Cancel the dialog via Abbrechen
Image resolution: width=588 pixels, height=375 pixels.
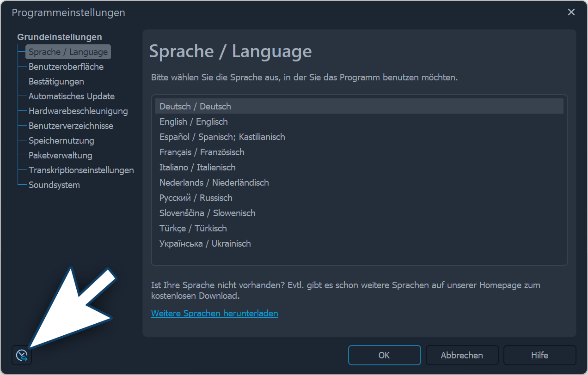pos(462,355)
